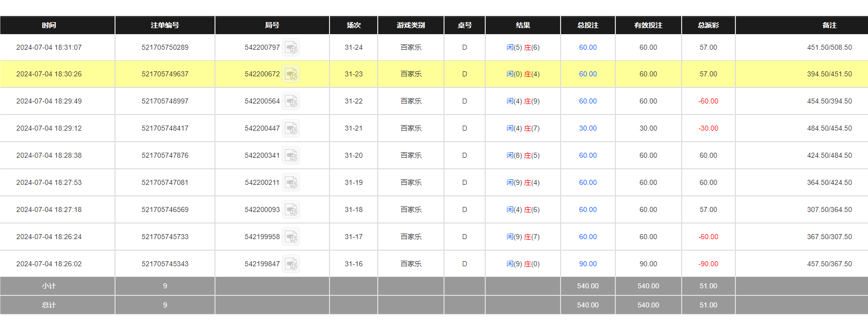Click the replay icon next to 542200447
The height and width of the screenshot is (324, 868).
click(x=291, y=129)
